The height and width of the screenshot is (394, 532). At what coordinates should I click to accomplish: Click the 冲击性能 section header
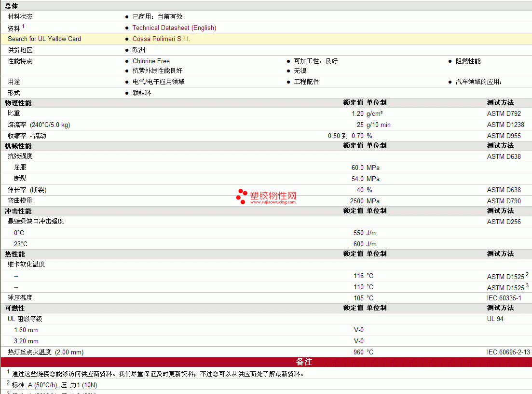coord(18,211)
